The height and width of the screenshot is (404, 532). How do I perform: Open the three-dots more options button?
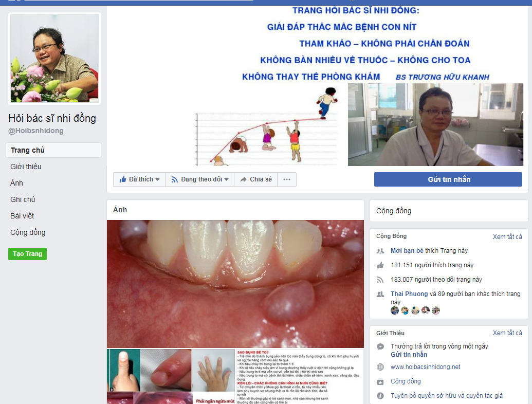click(287, 179)
